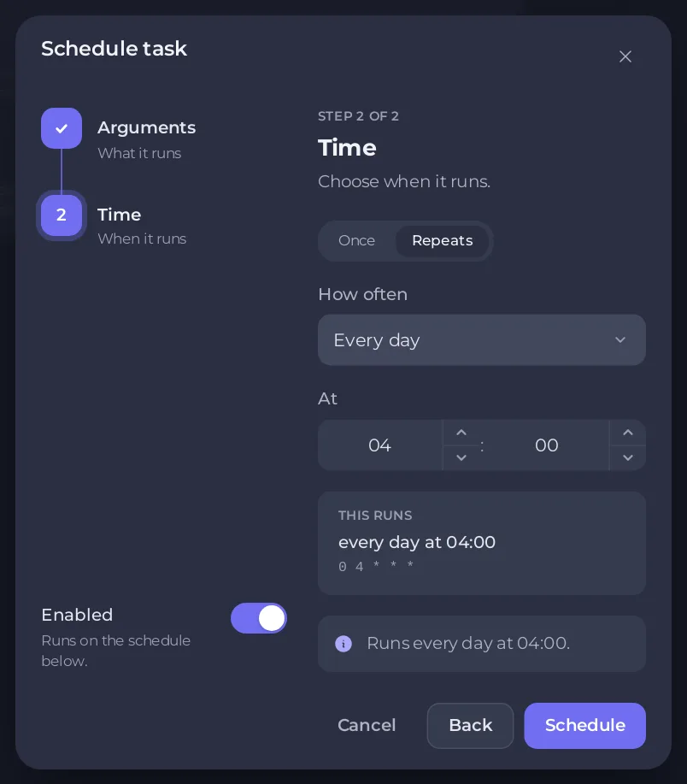The height and width of the screenshot is (784, 687).
Task: Toggle the Enabled switch off
Action: 259,618
